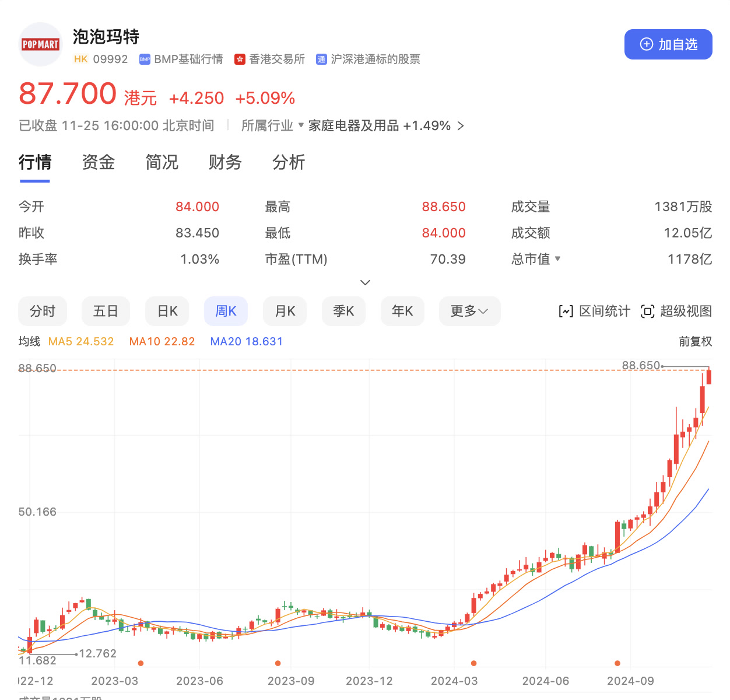Click the 50.166 axis price label
This screenshot has height=700, width=730.
click(x=37, y=512)
